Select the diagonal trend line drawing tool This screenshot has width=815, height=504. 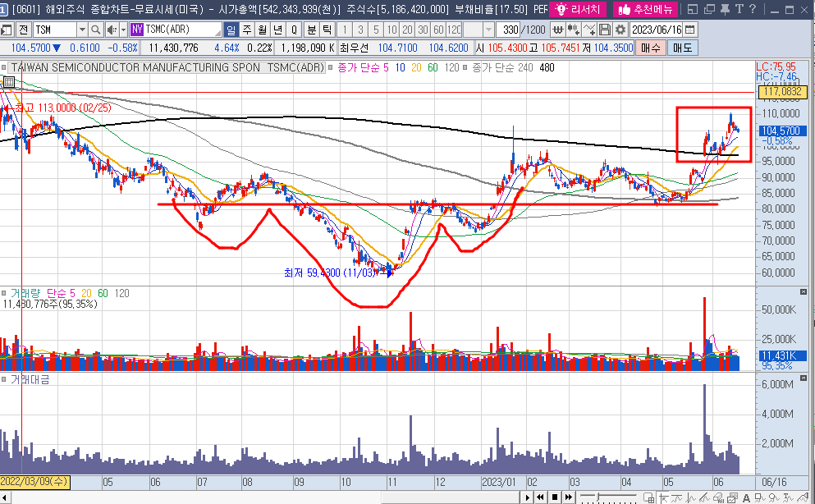point(704,497)
